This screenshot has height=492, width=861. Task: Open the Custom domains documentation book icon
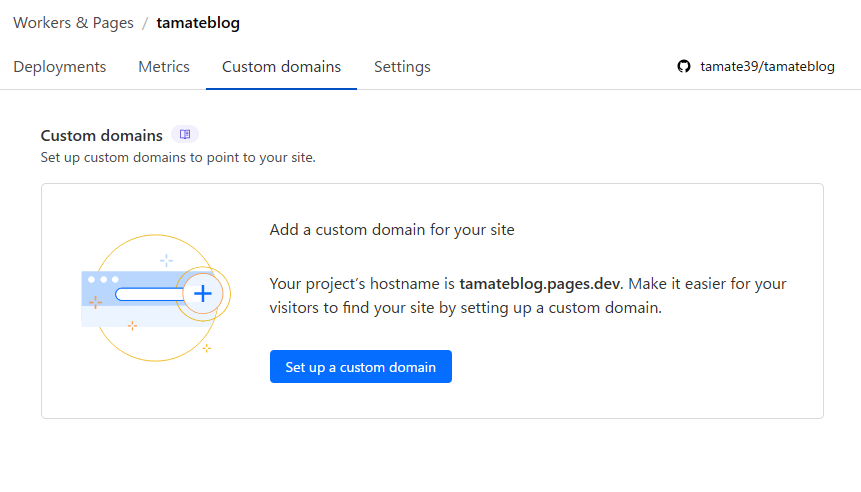point(185,135)
